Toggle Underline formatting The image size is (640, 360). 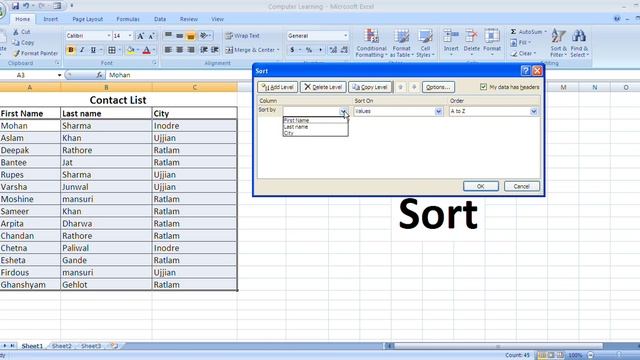93,50
